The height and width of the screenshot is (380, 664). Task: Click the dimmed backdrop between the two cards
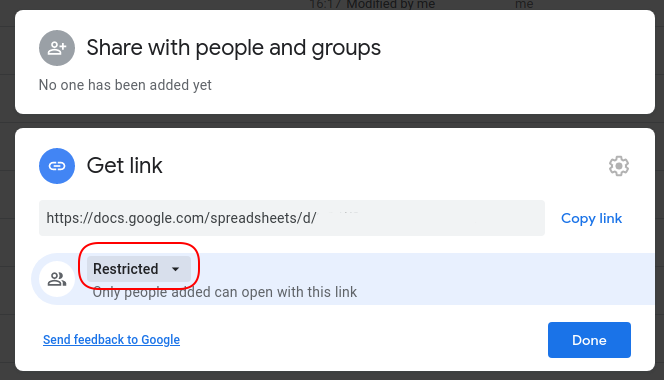click(x=335, y=121)
